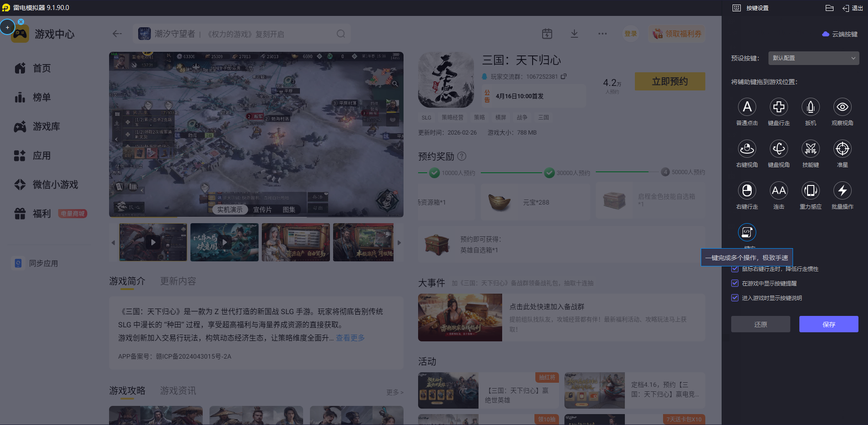Switch to the 游戏简介 tab
Screen dimensions: 868x425
coord(127,281)
